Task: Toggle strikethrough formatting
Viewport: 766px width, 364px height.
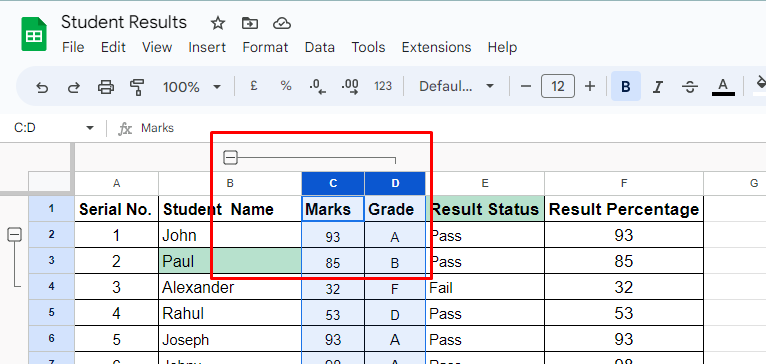Action: (x=690, y=87)
